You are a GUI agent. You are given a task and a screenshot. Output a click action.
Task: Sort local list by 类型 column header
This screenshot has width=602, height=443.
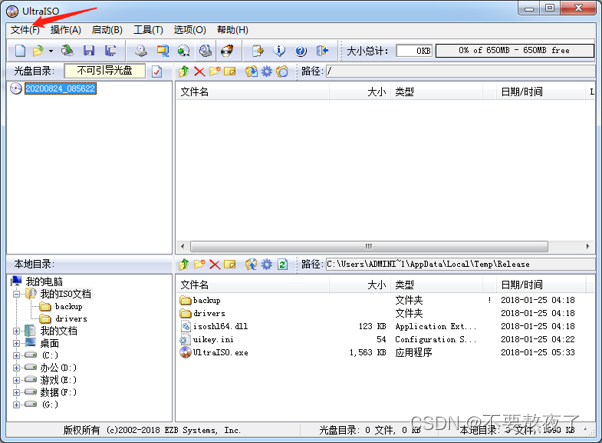coord(436,285)
